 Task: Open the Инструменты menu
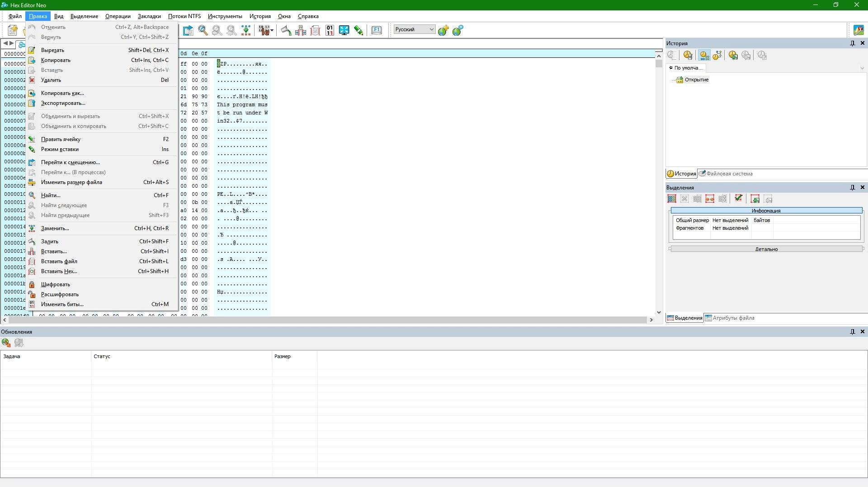(x=225, y=16)
